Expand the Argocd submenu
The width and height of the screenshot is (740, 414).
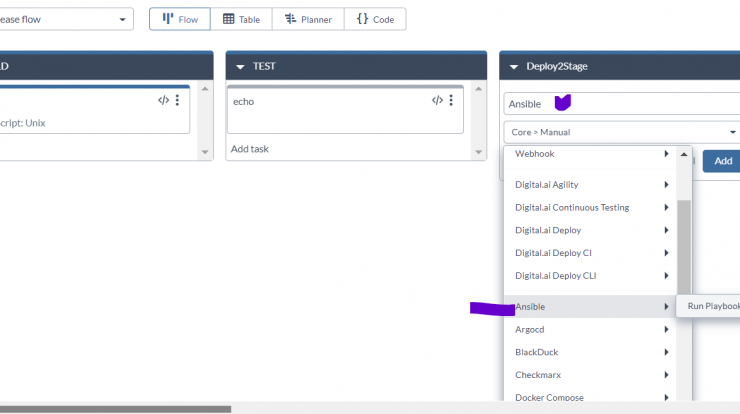(x=590, y=329)
